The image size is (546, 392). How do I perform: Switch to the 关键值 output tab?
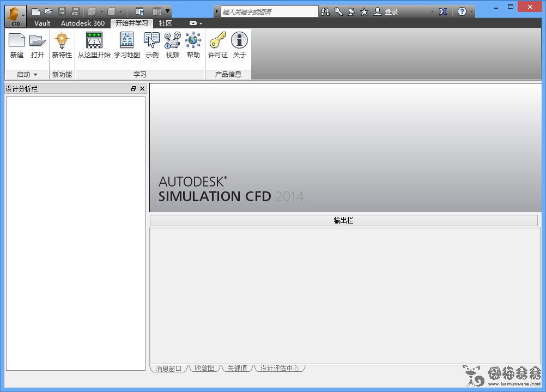pyautogui.click(x=237, y=369)
